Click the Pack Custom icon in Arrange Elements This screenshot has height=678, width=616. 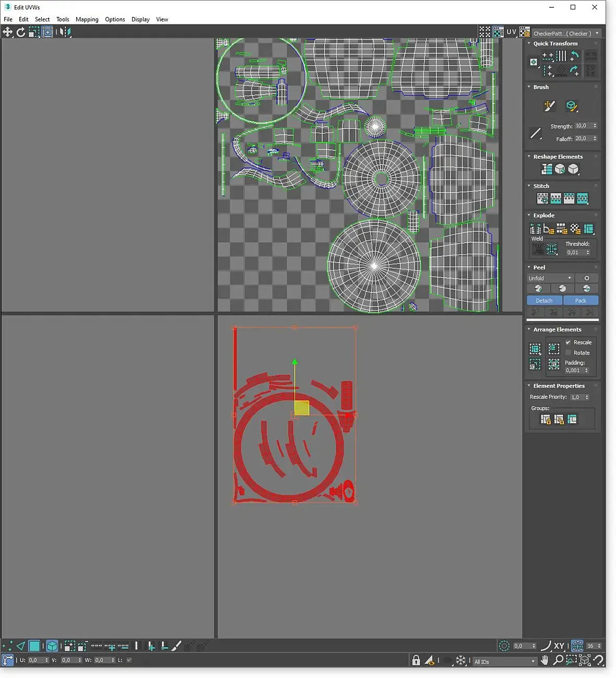[x=535, y=349]
